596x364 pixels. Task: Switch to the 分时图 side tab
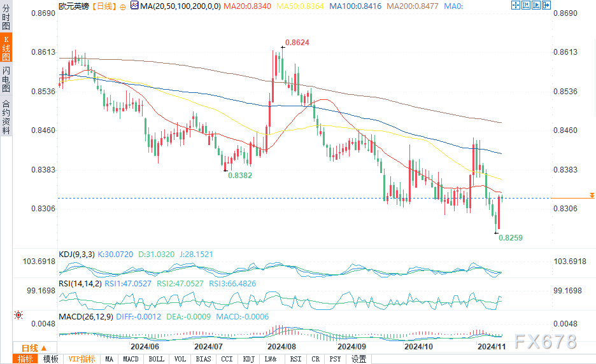[x=6, y=17]
